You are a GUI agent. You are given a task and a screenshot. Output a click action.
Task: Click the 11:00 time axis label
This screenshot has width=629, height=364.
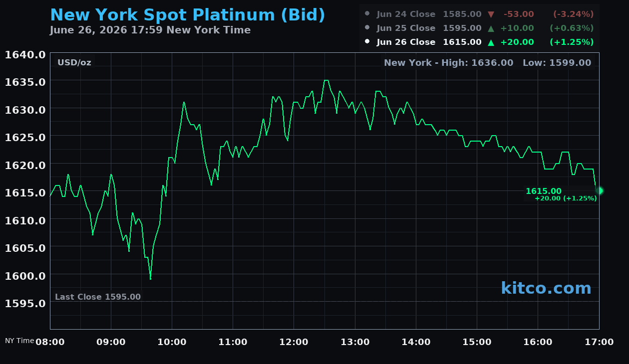(x=233, y=342)
